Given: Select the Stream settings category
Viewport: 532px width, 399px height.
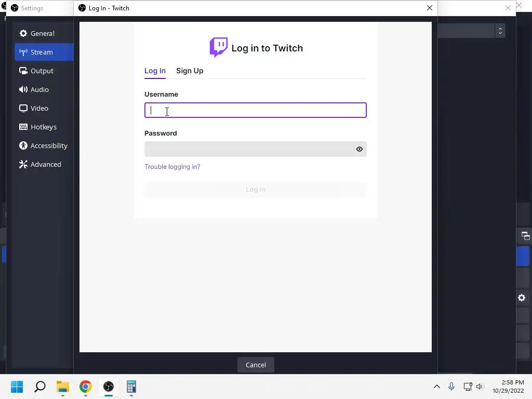Looking at the screenshot, I should pyautogui.click(x=44, y=52).
